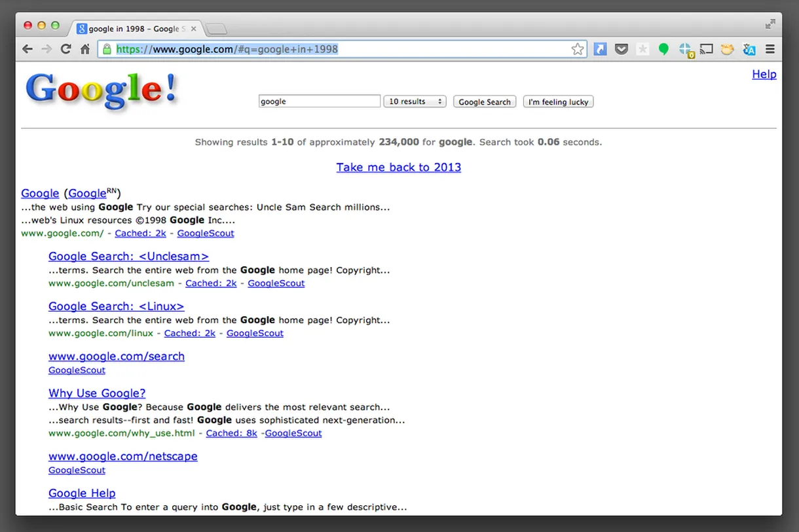Open 'Google Search: <Unclesam>' result
Viewport: 799px width, 532px height.
click(128, 257)
